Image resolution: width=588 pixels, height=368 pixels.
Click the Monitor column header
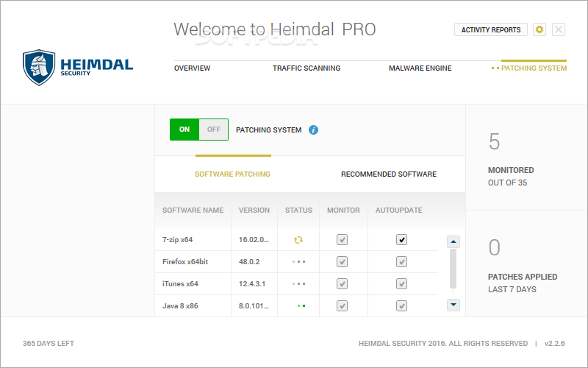coord(343,210)
